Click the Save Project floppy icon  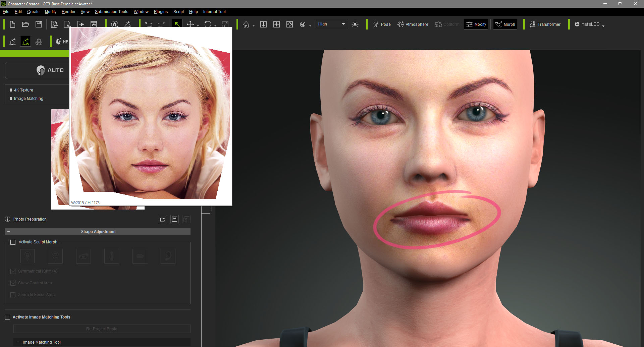pyautogui.click(x=39, y=24)
